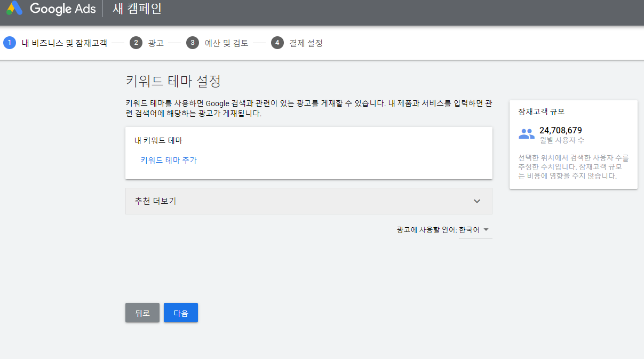
Task: Select the step 3 circle icon
Action: 193,43
